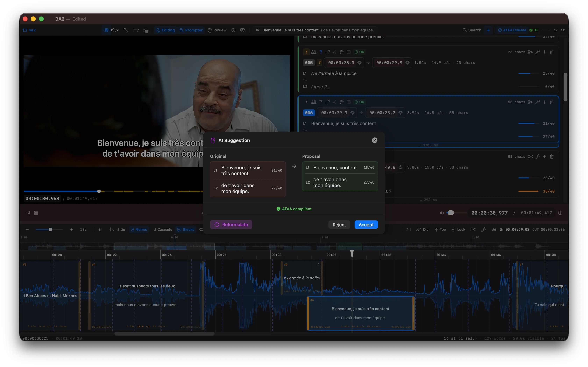
Task: Click the expand fullscreen arrows icon
Action: pyautogui.click(x=126, y=30)
